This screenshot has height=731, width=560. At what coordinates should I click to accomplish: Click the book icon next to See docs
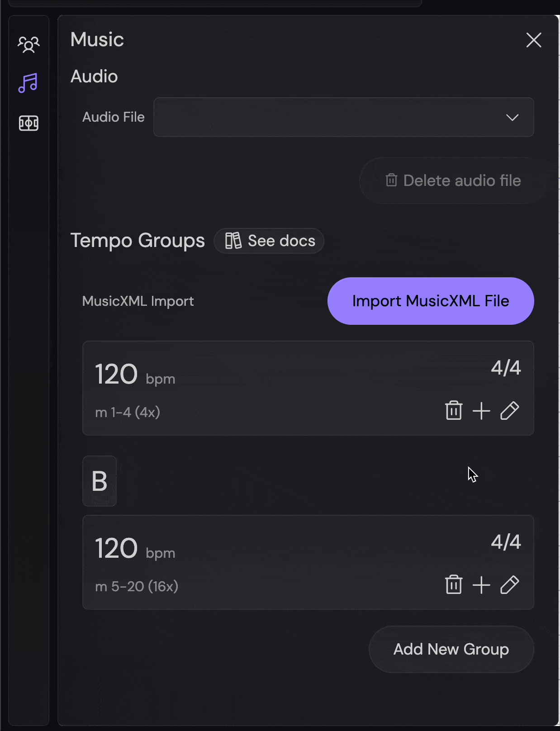(x=233, y=241)
